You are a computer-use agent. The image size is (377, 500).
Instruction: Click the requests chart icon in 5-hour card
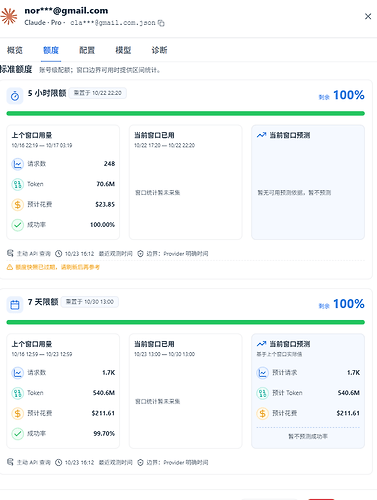point(18,164)
